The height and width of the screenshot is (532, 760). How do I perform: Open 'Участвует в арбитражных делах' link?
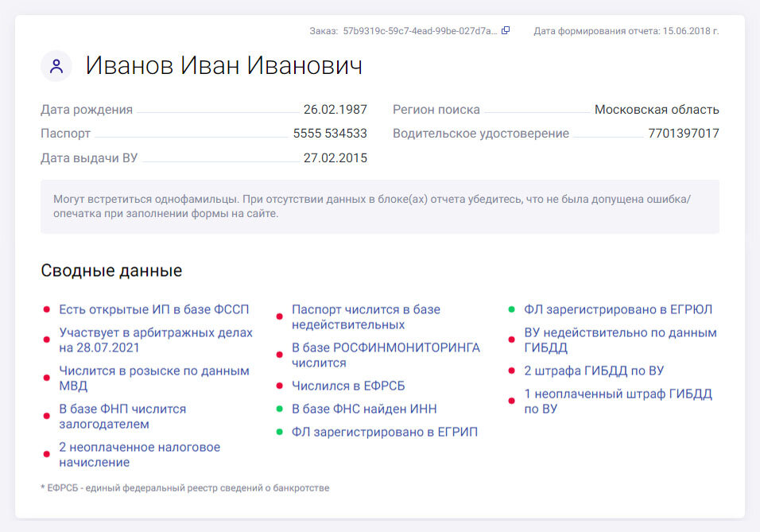[156, 340]
